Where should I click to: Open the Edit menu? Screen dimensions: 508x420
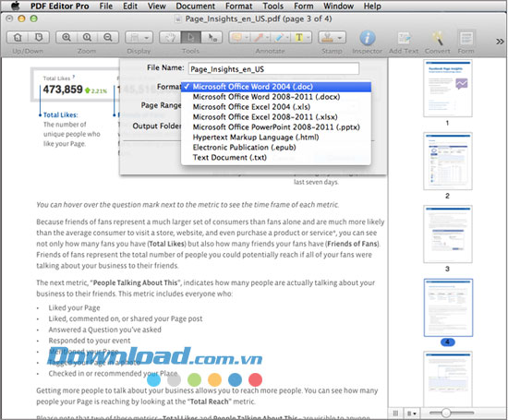(x=130, y=6)
